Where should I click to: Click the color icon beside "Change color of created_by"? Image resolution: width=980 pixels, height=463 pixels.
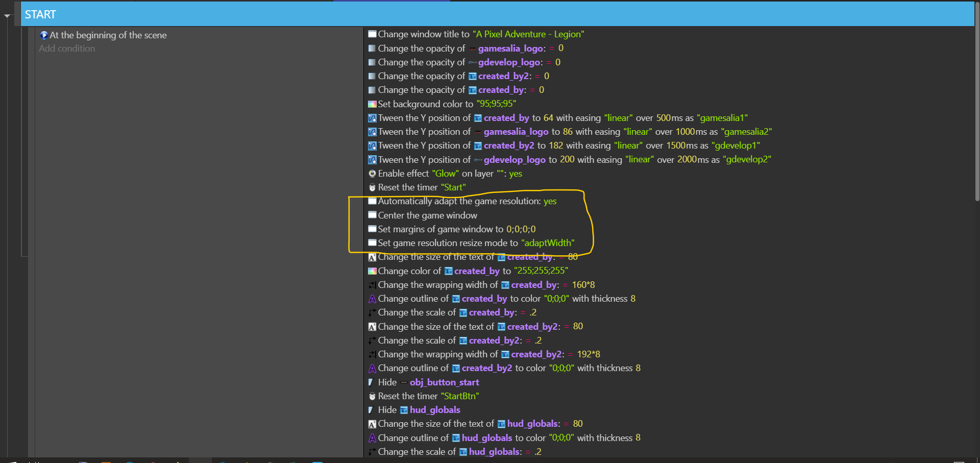[372, 271]
